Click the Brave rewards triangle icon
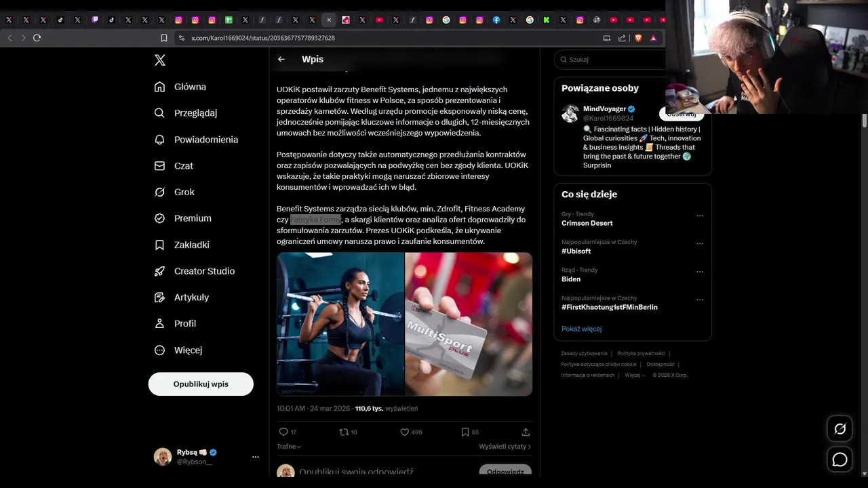868x488 pixels. click(654, 38)
